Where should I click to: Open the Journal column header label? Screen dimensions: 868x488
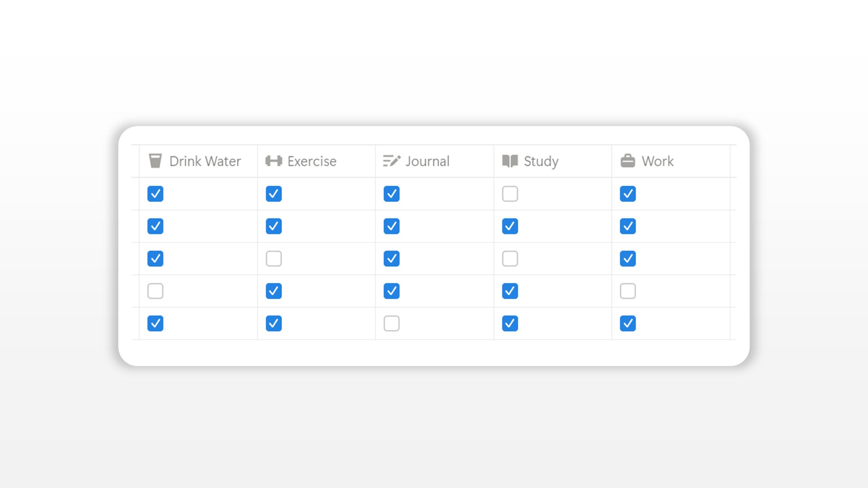tap(427, 161)
